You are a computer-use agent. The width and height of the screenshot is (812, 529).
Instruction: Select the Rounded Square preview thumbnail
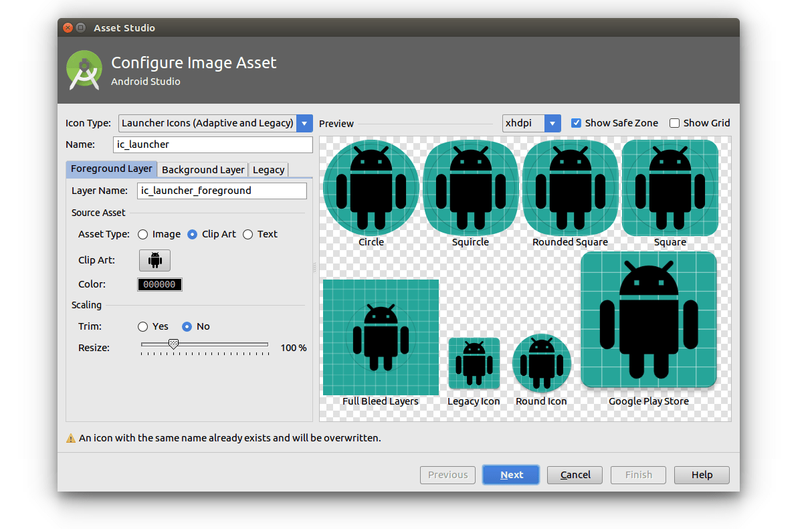569,187
